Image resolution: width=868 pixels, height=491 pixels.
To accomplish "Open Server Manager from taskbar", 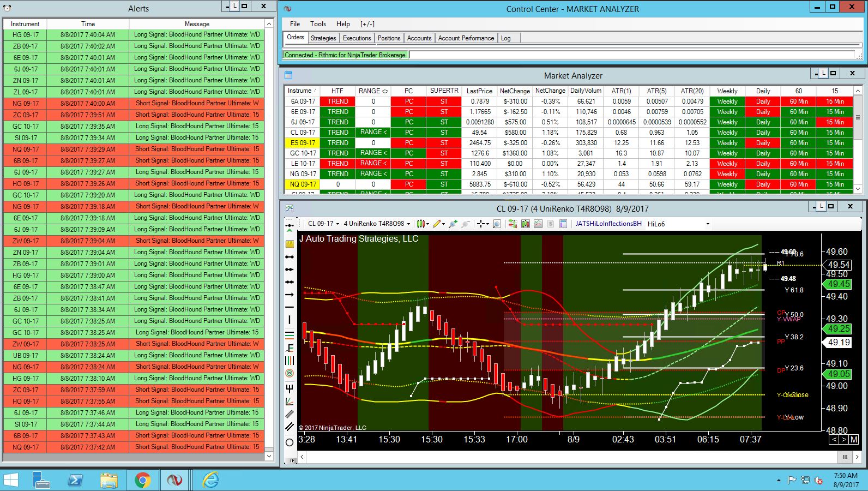I will (x=41, y=480).
